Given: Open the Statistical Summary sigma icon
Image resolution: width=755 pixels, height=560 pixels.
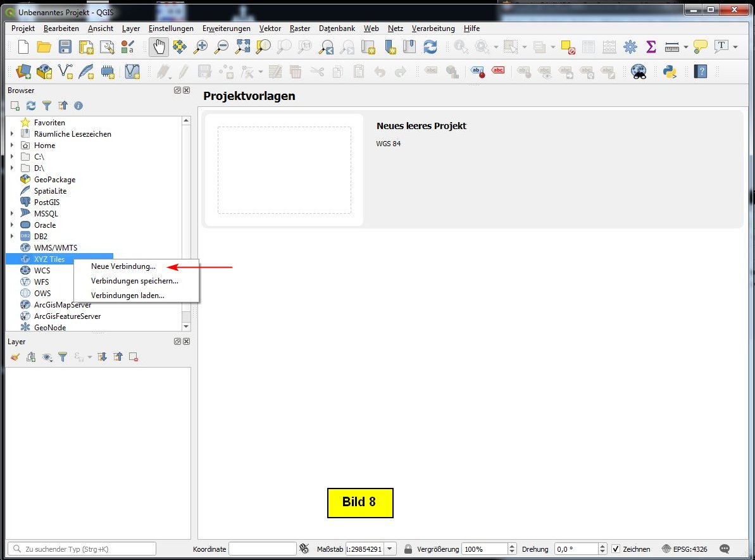Looking at the screenshot, I should click(x=650, y=47).
